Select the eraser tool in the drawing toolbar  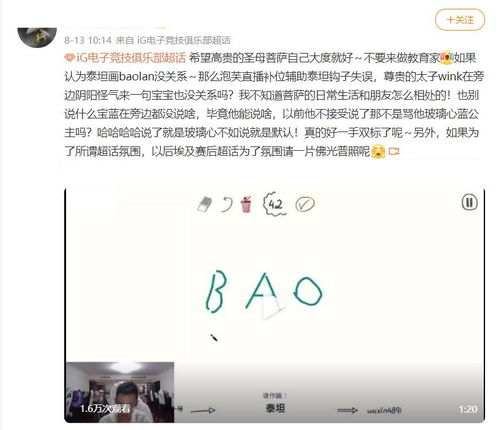click(205, 204)
